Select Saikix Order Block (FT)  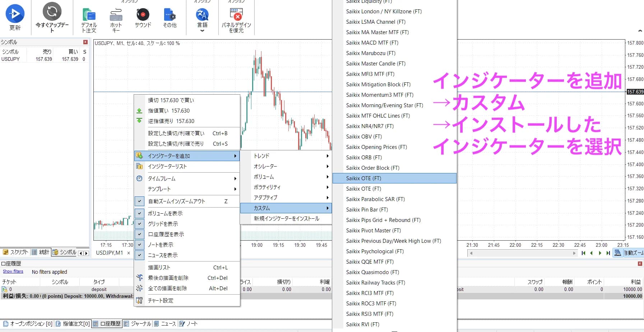(x=394, y=168)
